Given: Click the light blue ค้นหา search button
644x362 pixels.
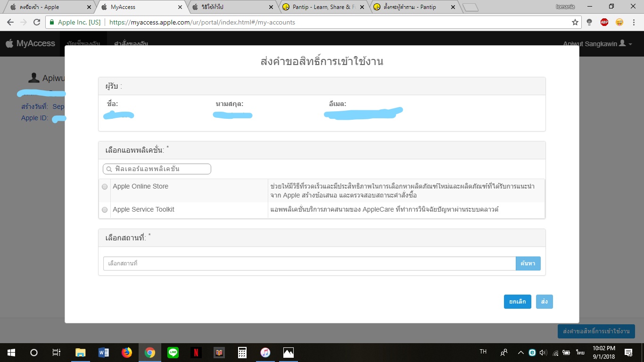Looking at the screenshot, I should point(528,263).
